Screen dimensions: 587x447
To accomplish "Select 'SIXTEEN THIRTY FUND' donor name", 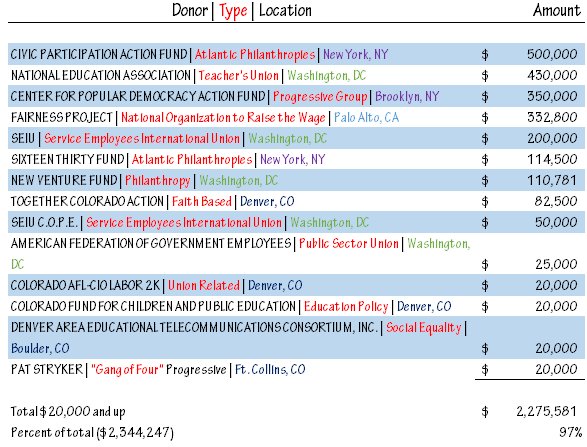I will (x=67, y=159).
